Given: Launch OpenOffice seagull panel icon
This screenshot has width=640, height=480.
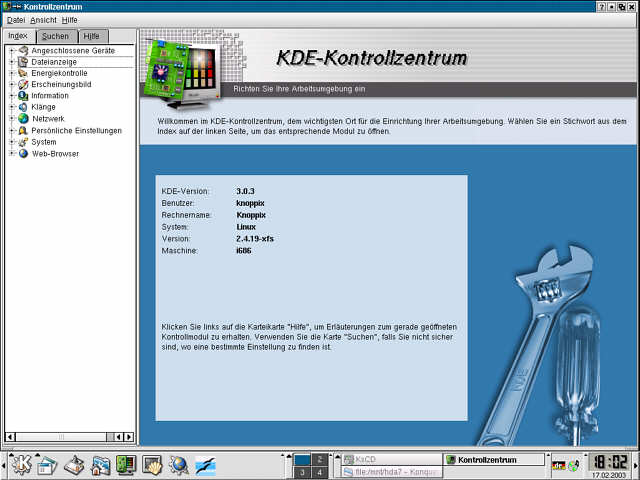Looking at the screenshot, I should tap(205, 465).
